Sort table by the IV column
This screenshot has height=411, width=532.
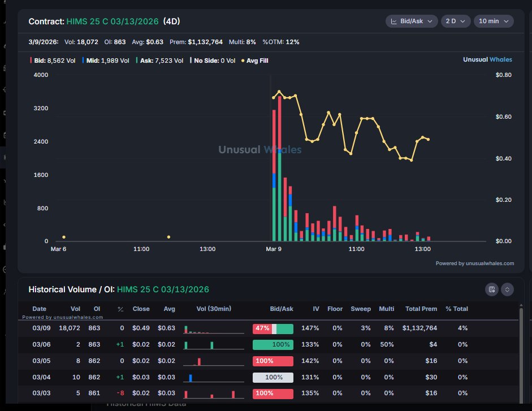316,309
